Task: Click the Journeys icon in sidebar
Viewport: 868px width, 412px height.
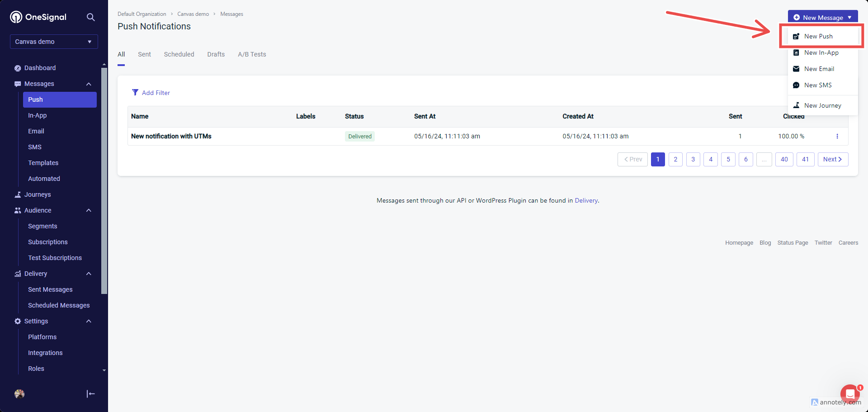Action: click(18, 194)
